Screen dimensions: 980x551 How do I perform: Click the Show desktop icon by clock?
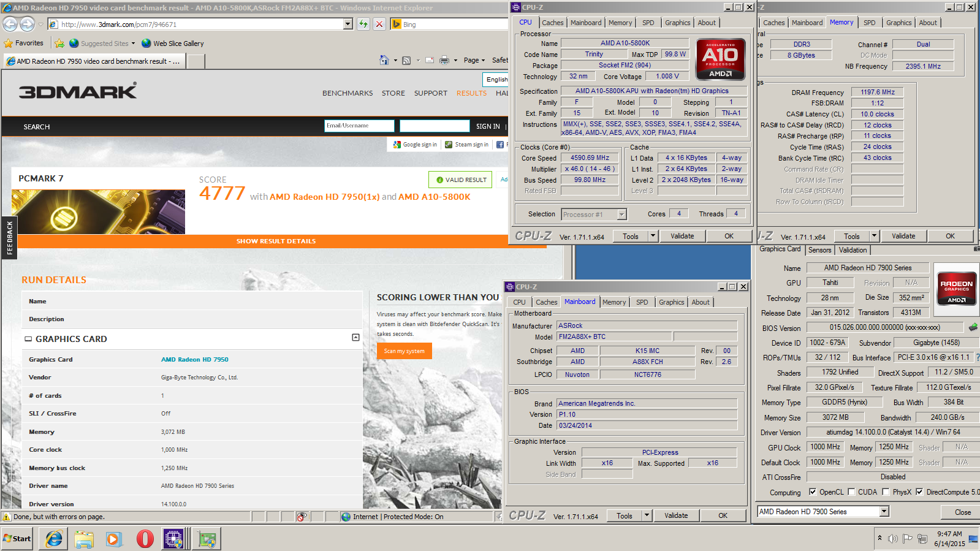click(x=973, y=539)
